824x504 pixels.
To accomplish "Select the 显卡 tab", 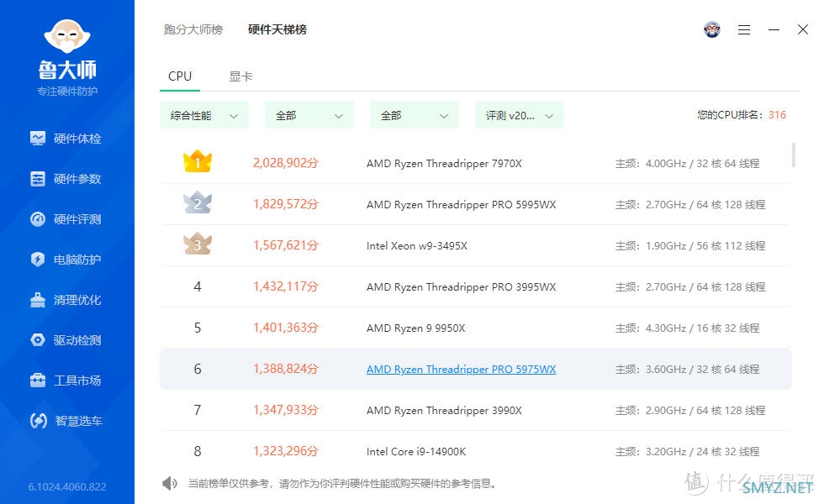I will pyautogui.click(x=240, y=76).
